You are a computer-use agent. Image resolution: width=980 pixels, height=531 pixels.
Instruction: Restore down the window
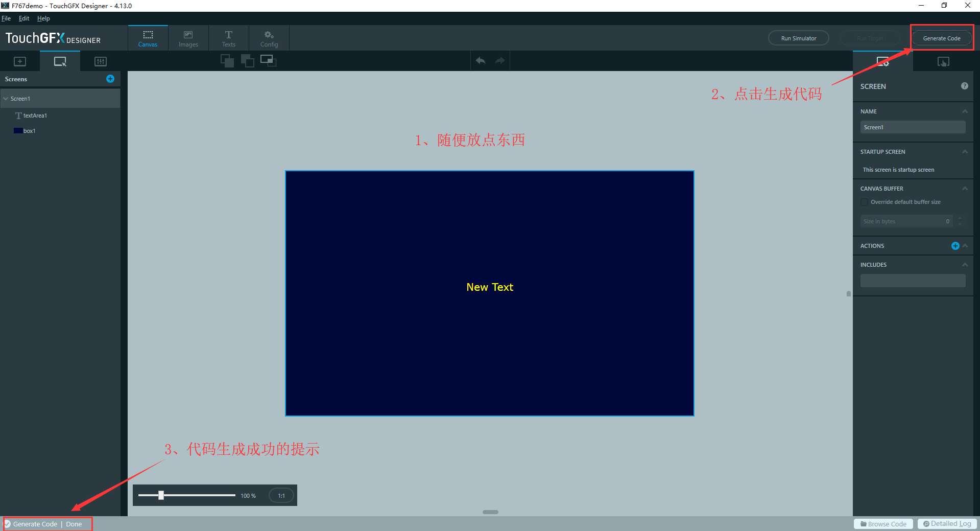click(944, 6)
